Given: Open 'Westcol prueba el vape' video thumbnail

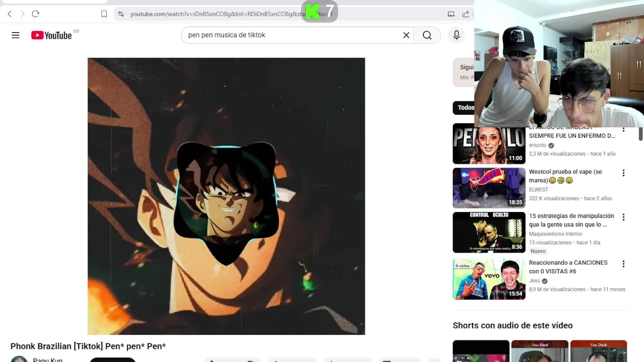Looking at the screenshot, I should [489, 188].
